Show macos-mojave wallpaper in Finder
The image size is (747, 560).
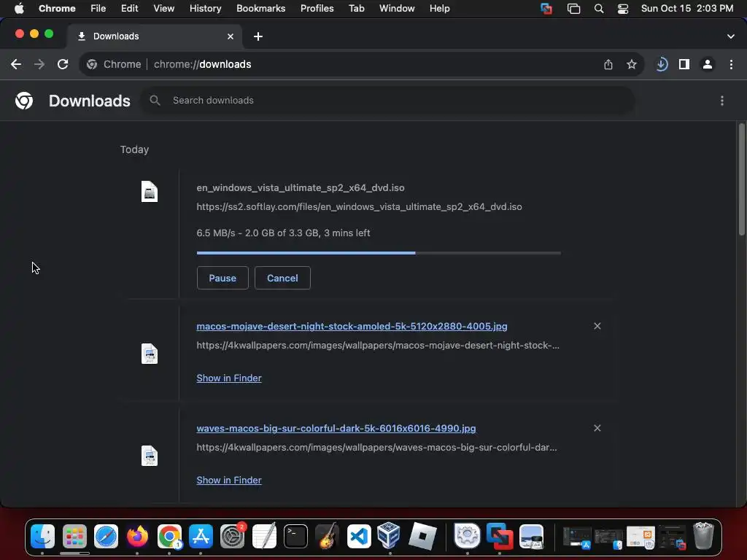(x=229, y=378)
